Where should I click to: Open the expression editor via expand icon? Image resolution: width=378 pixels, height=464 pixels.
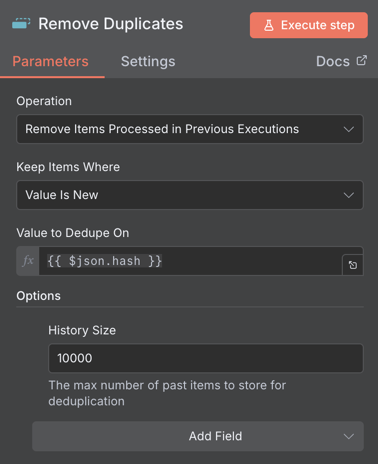(x=353, y=265)
